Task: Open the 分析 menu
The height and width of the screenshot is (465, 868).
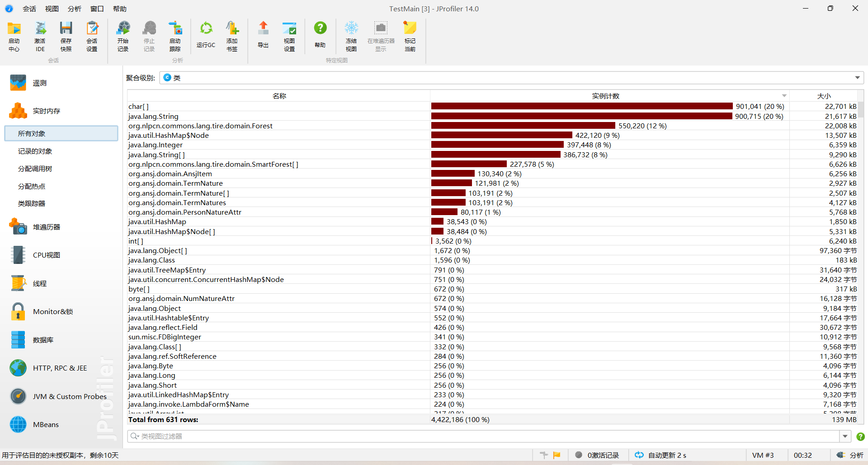Action: [75, 9]
